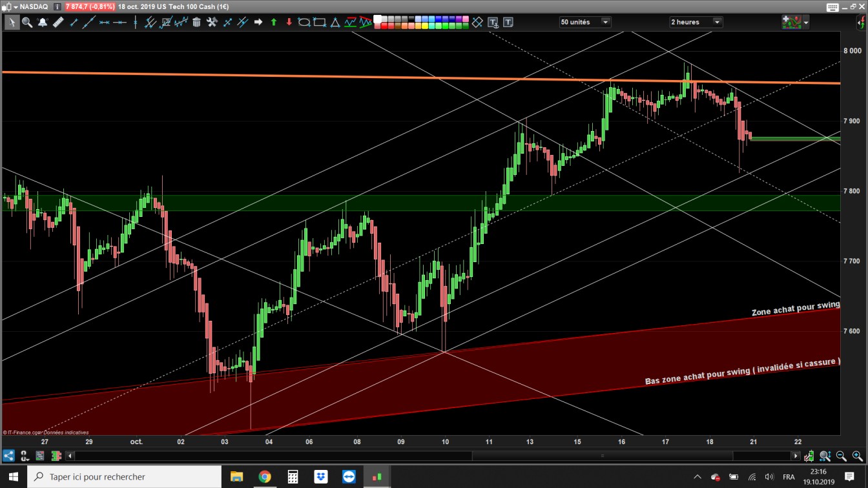Activate the magnifying glass zoom tool
The width and height of the screenshot is (868, 488).
pos(27,22)
